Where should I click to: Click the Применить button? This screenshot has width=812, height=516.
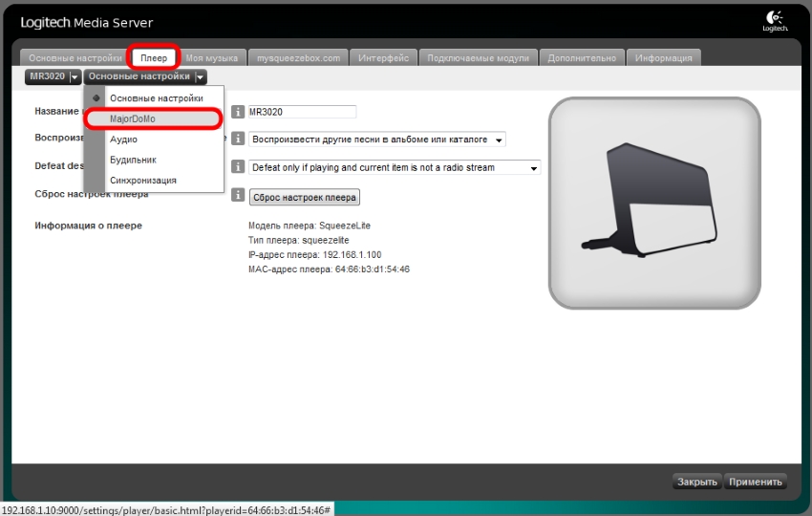coord(755,482)
